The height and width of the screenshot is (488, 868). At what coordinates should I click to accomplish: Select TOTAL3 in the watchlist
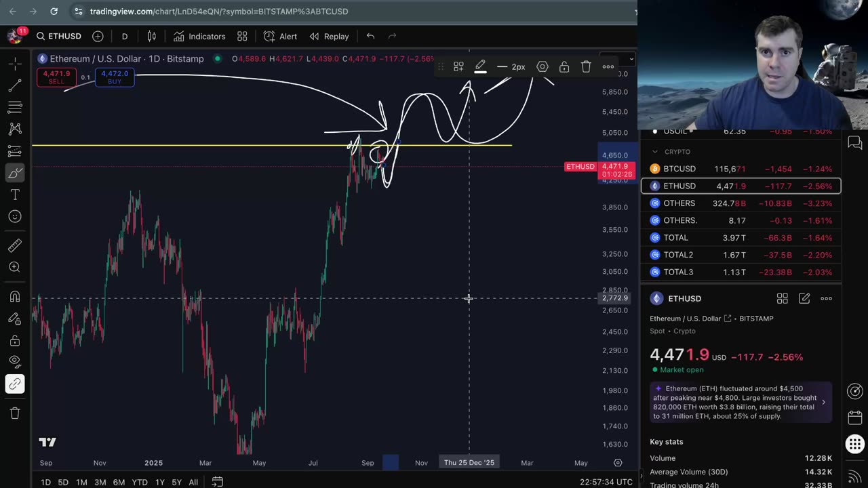[x=741, y=272]
